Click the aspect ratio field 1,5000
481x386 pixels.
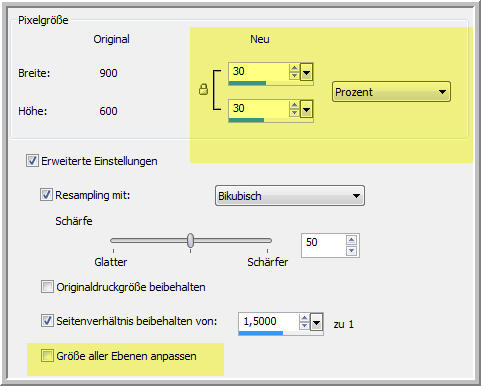(268, 321)
